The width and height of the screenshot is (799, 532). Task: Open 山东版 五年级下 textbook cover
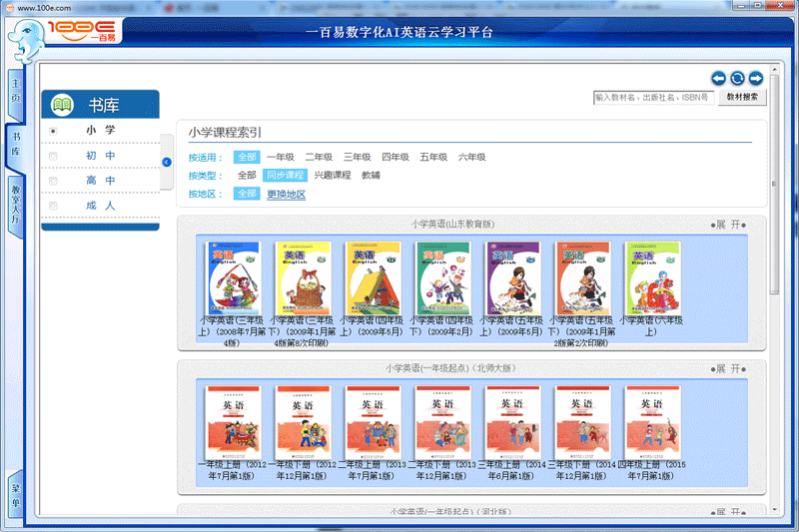click(x=583, y=277)
